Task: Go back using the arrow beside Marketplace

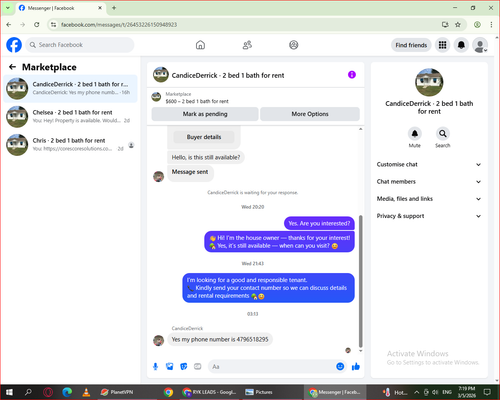Action: tap(12, 67)
